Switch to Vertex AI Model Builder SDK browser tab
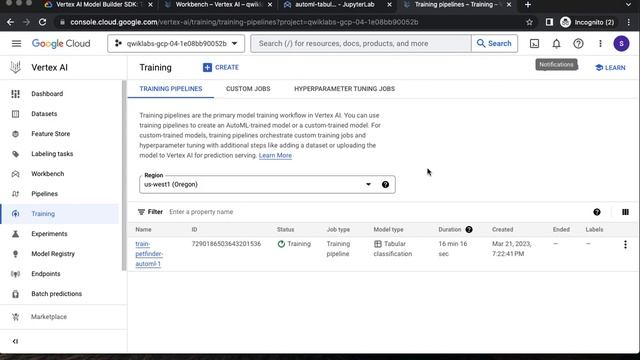Image resolution: width=640 pixels, height=360 pixels. 97,4
